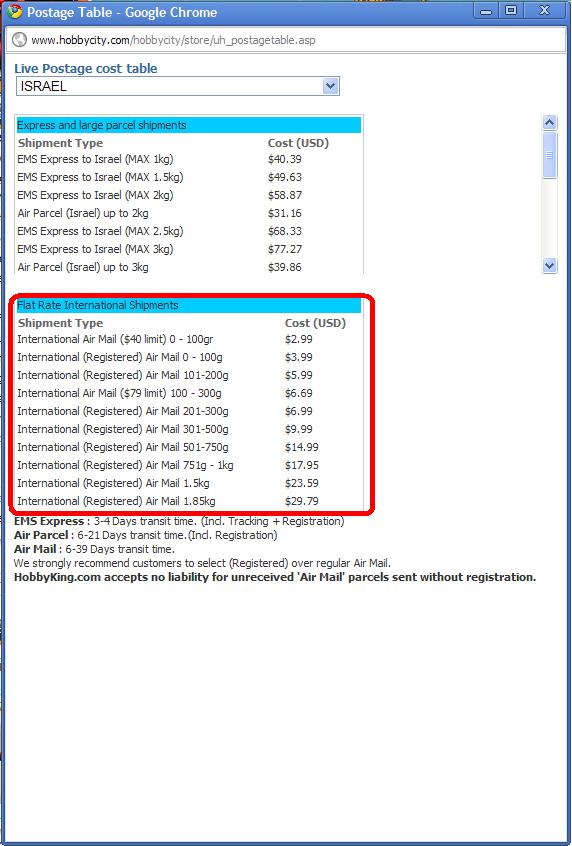Viewport: 572px width, 846px height.
Task: Click scrollbar down arrow of express table
Action: tap(549, 265)
